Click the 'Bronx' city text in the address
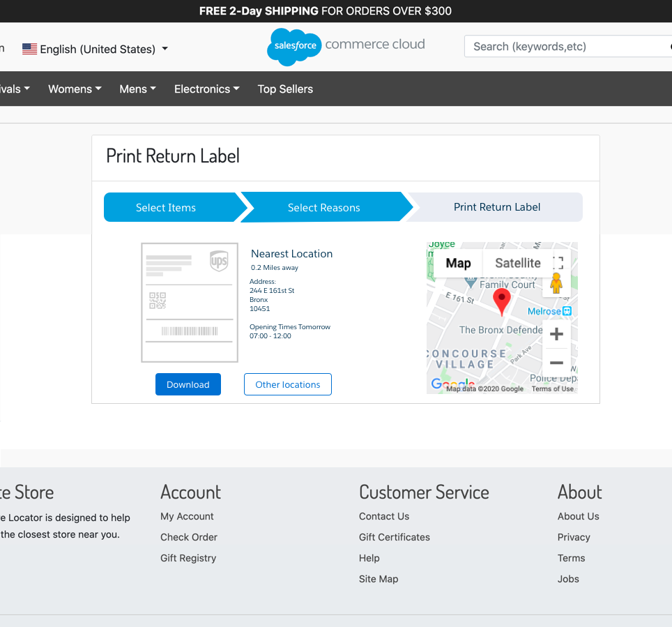The image size is (672, 627). coord(259,300)
